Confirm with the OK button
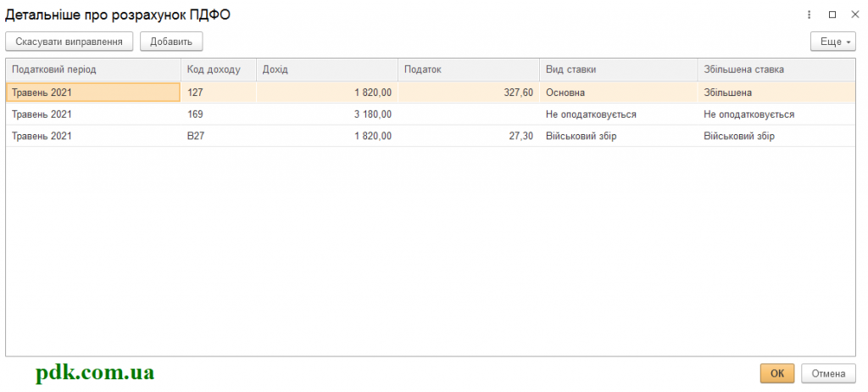This screenshot has height=392, width=868. 777,373
